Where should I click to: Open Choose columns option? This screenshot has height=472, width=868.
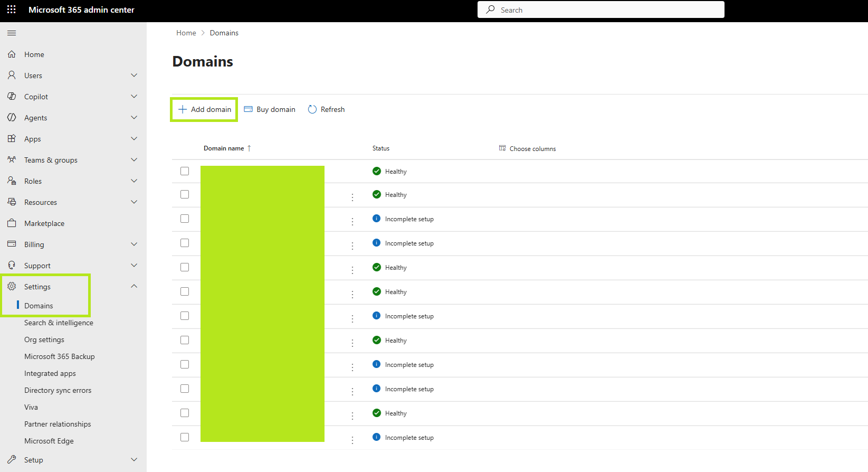pyautogui.click(x=527, y=148)
